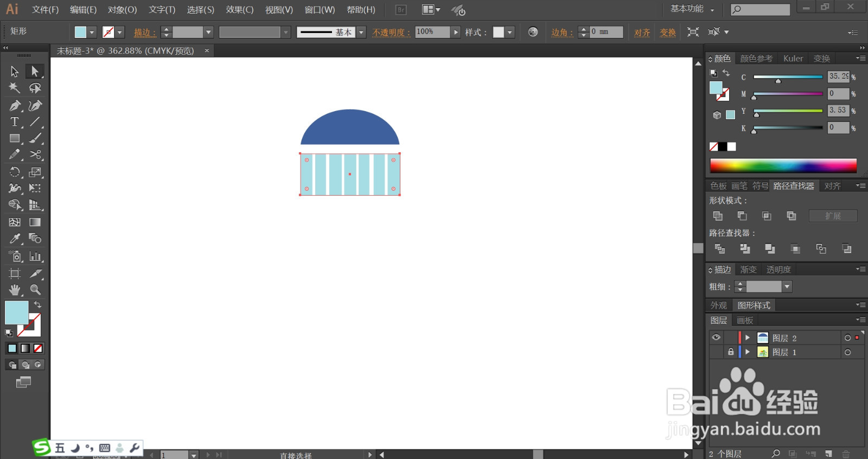Select the Direct Selection tool
The image size is (868, 459).
click(35, 71)
